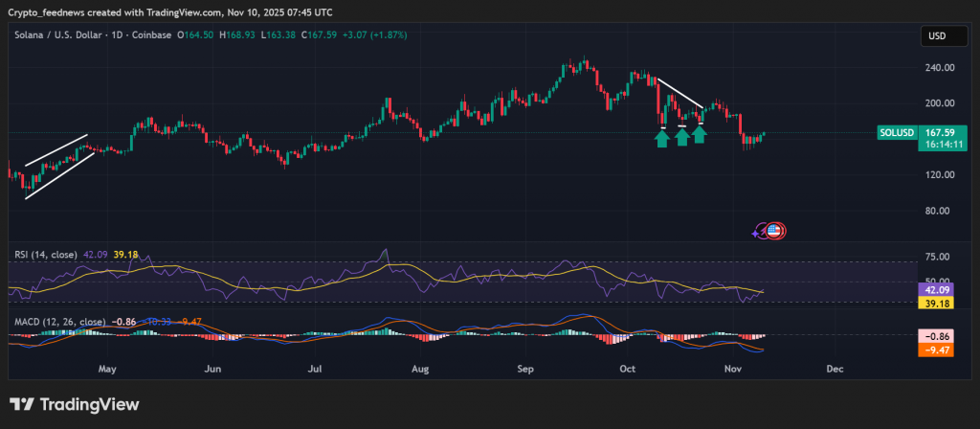Select the MACD (12, 26, close) indicator legend
The height and width of the screenshot is (429, 980).
(57, 322)
